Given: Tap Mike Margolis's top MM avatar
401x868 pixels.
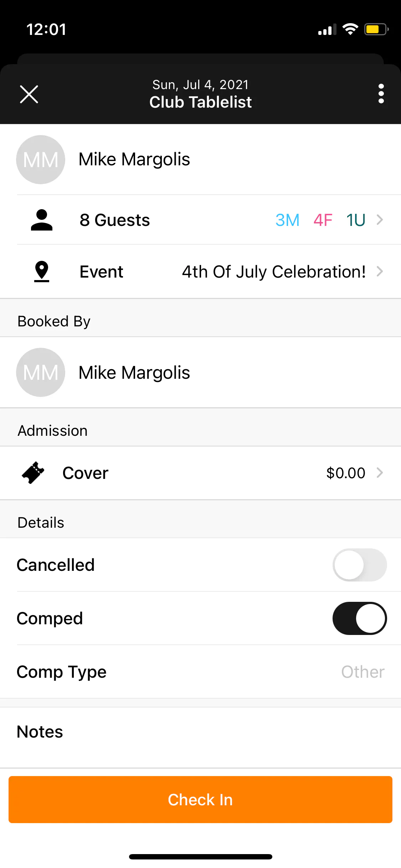Looking at the screenshot, I should point(41,160).
